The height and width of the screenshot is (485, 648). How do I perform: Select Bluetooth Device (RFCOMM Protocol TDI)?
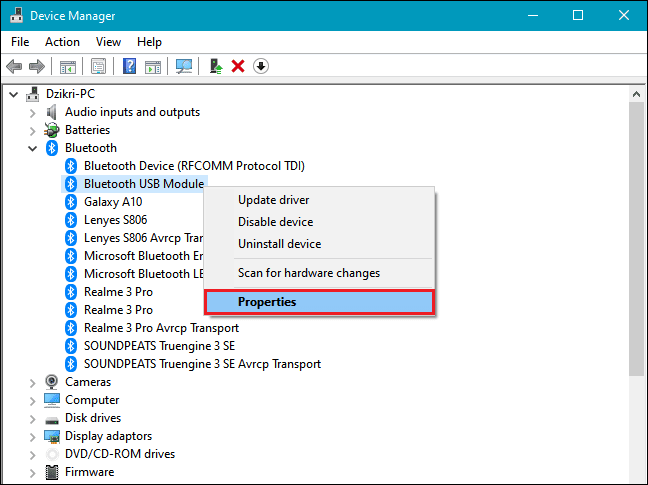click(194, 166)
